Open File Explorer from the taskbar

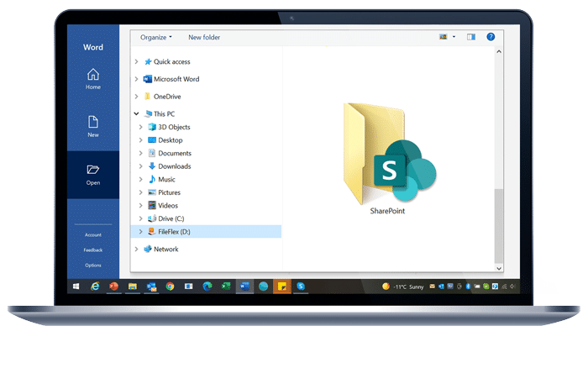coord(133,287)
